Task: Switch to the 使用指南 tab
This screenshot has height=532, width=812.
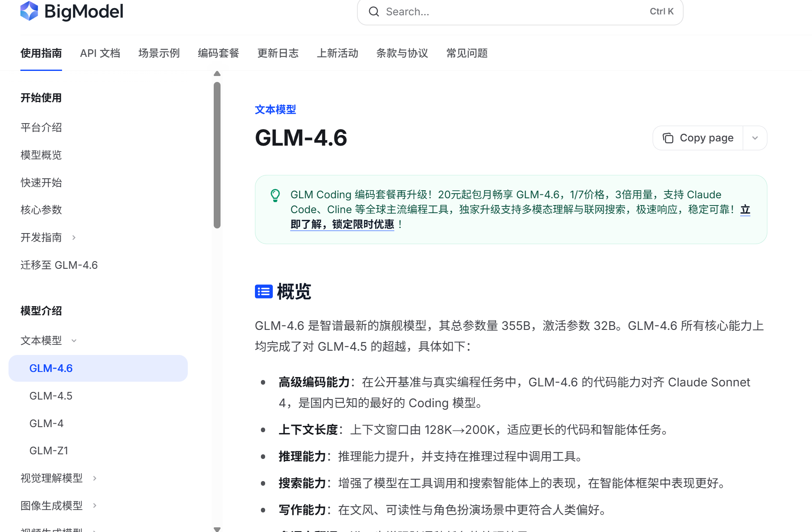Action: click(x=41, y=53)
